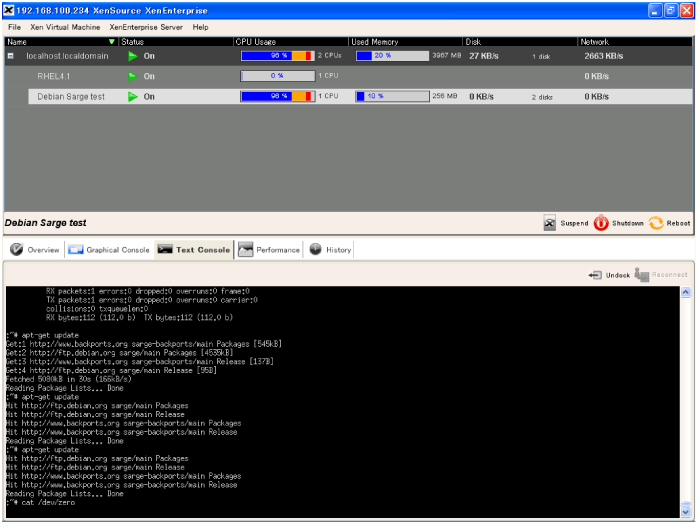Click the RHEL4.1 CPU usage bar
Screen dimensions: 700x530
(278, 76)
